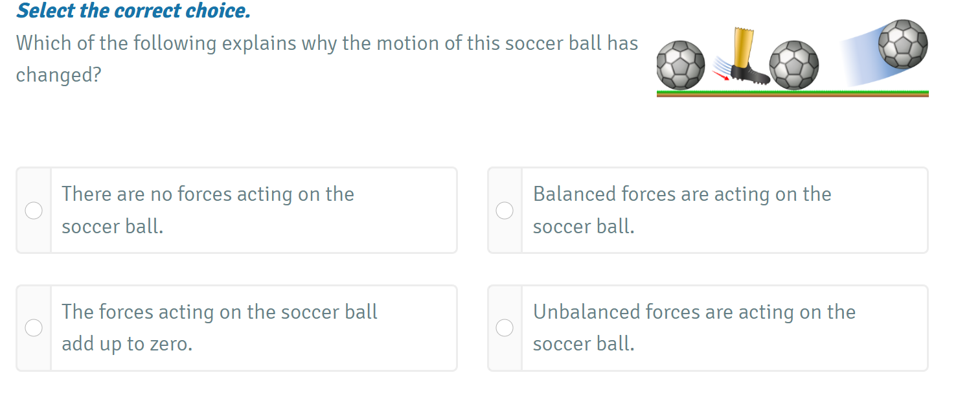Click the airborne soccer ball
This screenshot has height=401, width=980.
[903, 43]
